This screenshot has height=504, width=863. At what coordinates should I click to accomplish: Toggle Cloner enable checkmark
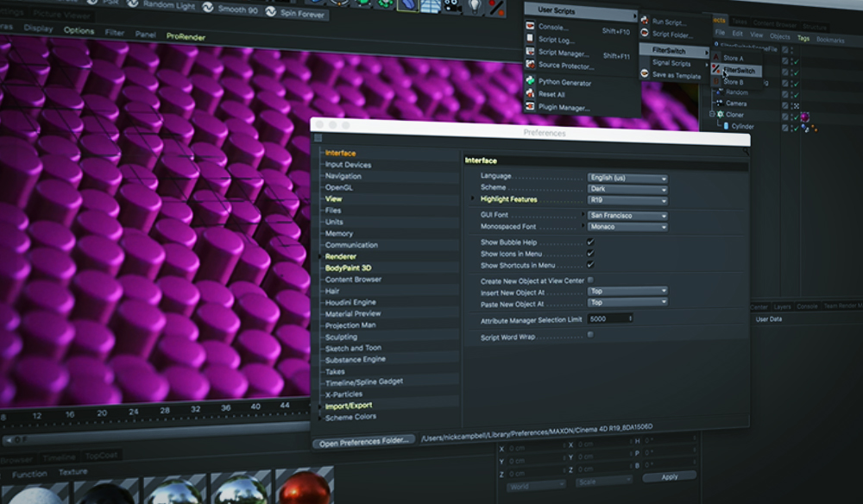(795, 117)
